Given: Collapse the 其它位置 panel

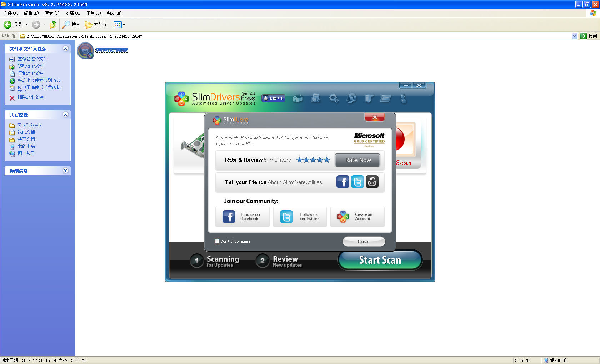Looking at the screenshot, I should [65, 115].
